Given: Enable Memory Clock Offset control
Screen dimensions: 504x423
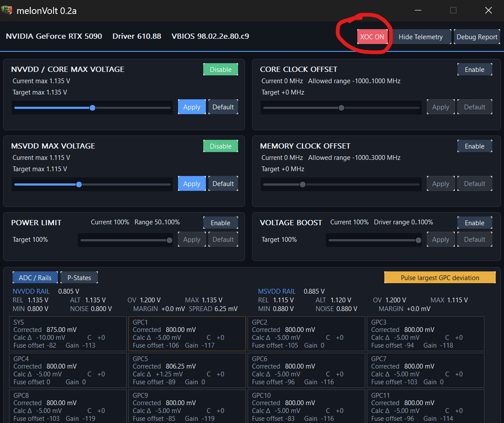Looking at the screenshot, I should 474,146.
